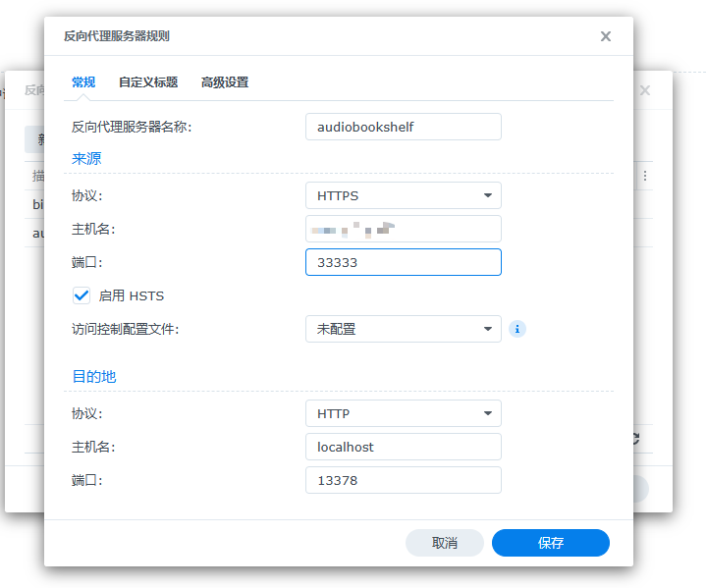Click the destination hostname field showing localhost
The image size is (707, 588).
point(403,447)
